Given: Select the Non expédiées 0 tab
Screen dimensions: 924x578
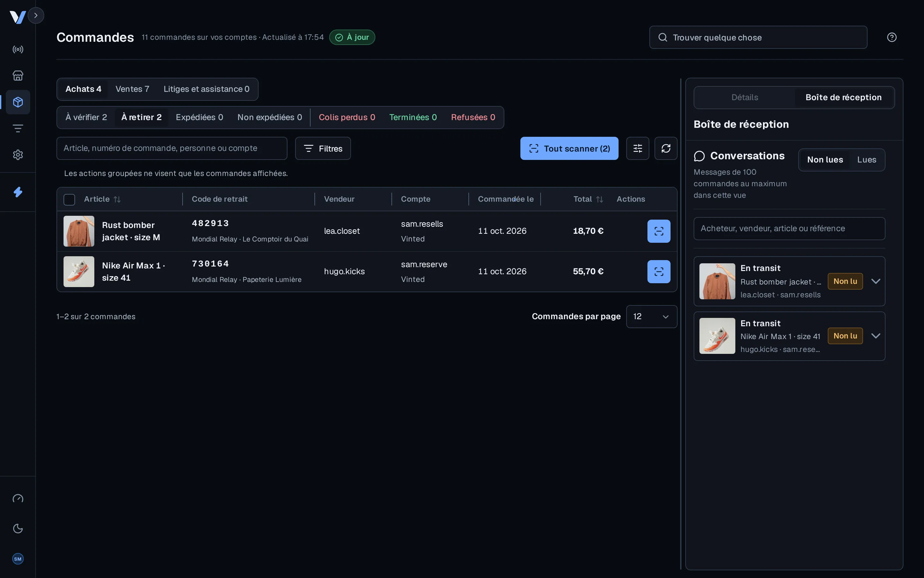Looking at the screenshot, I should point(269,117).
